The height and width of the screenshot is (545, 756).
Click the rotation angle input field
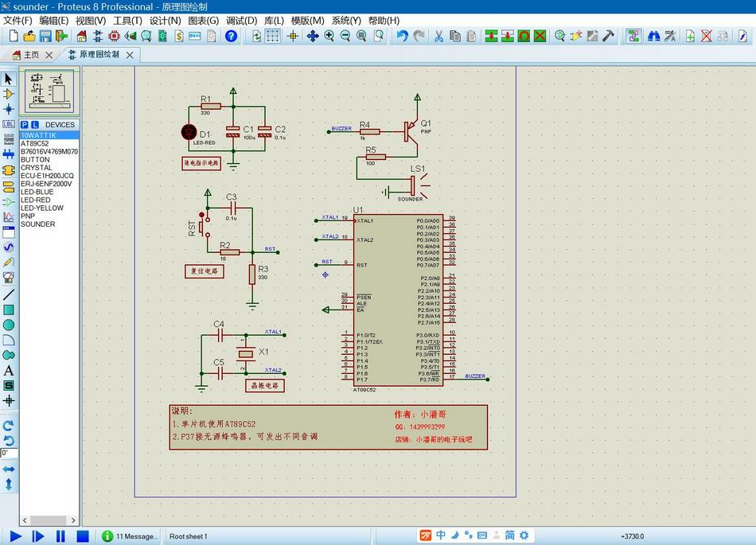coord(10,453)
